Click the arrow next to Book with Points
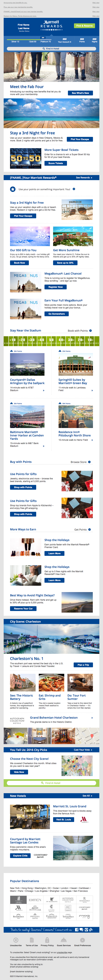Viewport: 103px width, 980px height. click(x=90, y=331)
